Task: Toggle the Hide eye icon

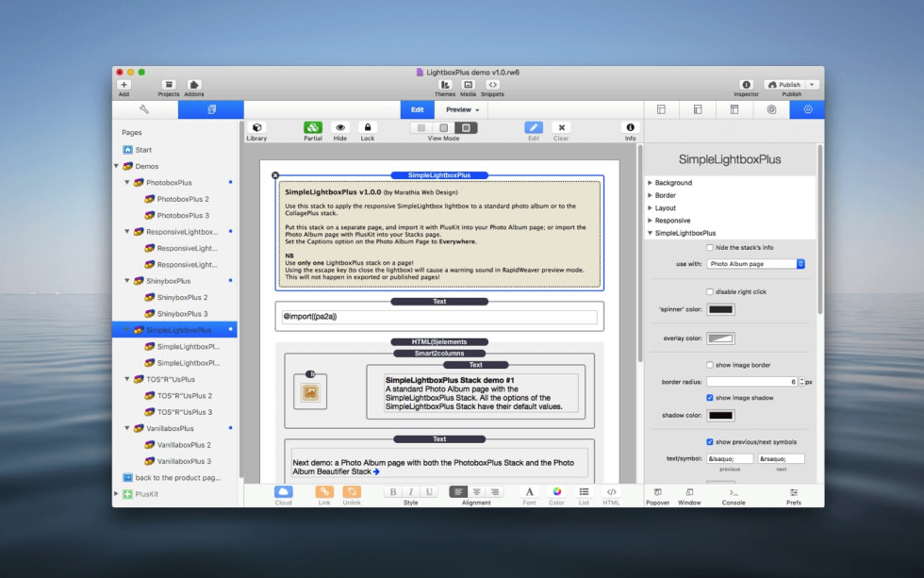Action: [x=340, y=128]
